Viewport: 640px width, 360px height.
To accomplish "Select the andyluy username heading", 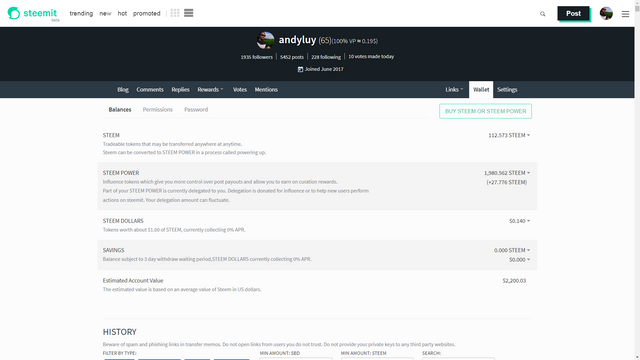I will pyautogui.click(x=297, y=40).
